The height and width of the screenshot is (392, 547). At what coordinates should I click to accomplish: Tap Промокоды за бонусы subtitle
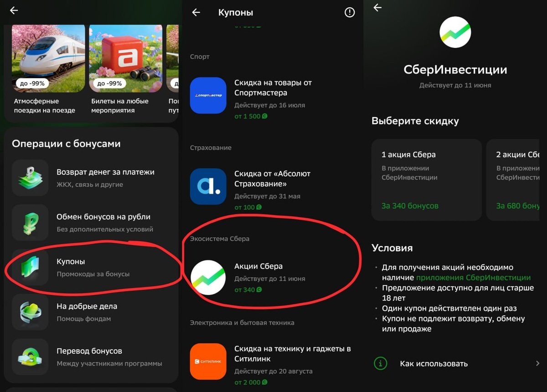93,274
